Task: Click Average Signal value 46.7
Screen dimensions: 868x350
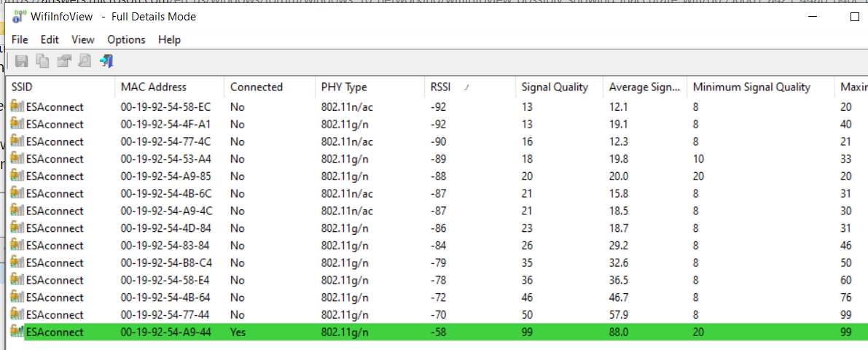Action: pyautogui.click(x=619, y=297)
